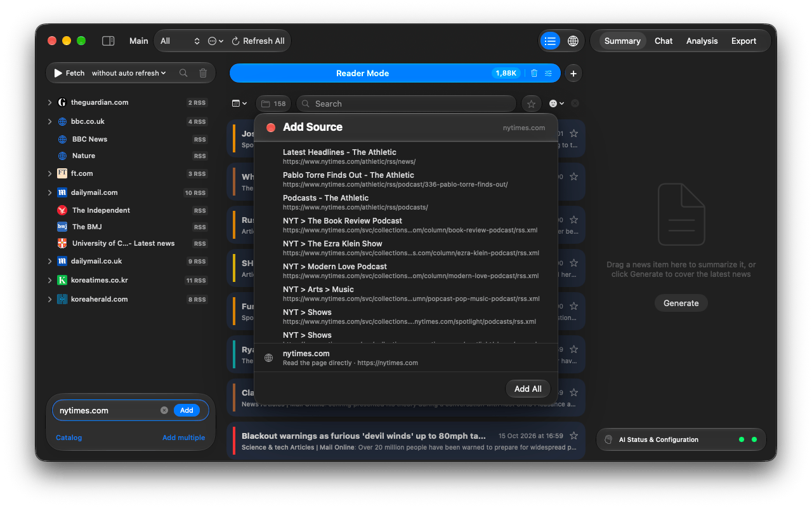Viewport: 812px width, 508px height.
Task: Select 'NYT > The Ezra Klein Show' feed
Action: 406,248
